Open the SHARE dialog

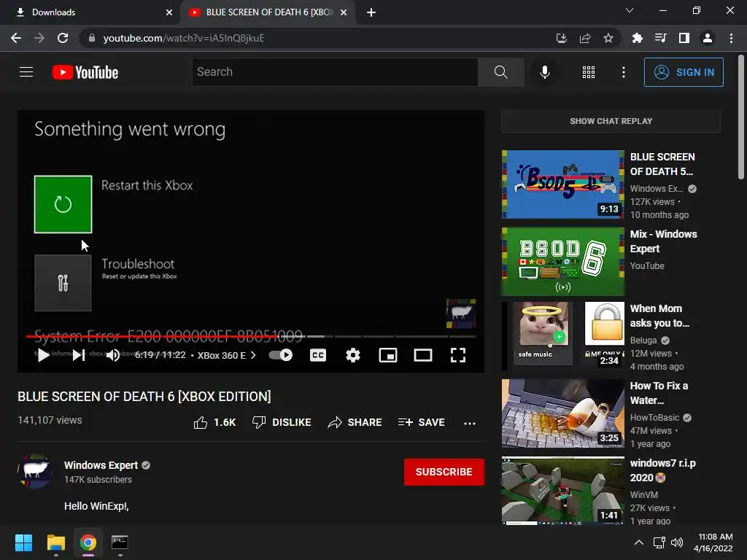coord(355,422)
